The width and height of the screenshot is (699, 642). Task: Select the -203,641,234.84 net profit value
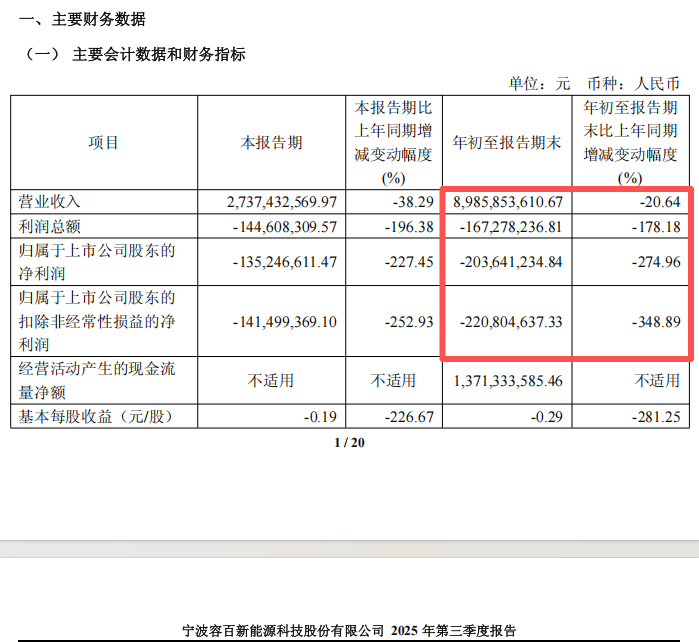click(511, 262)
